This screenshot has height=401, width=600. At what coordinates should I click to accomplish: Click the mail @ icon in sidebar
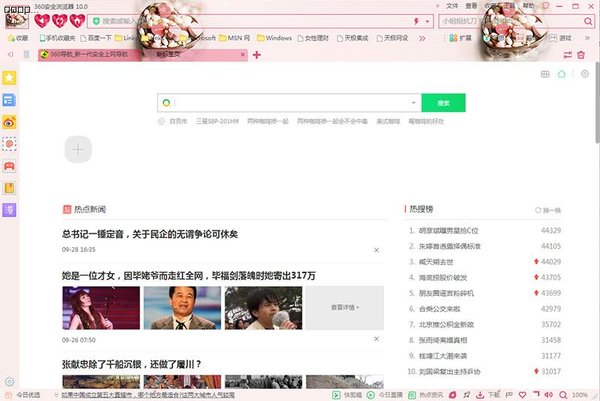point(9,144)
